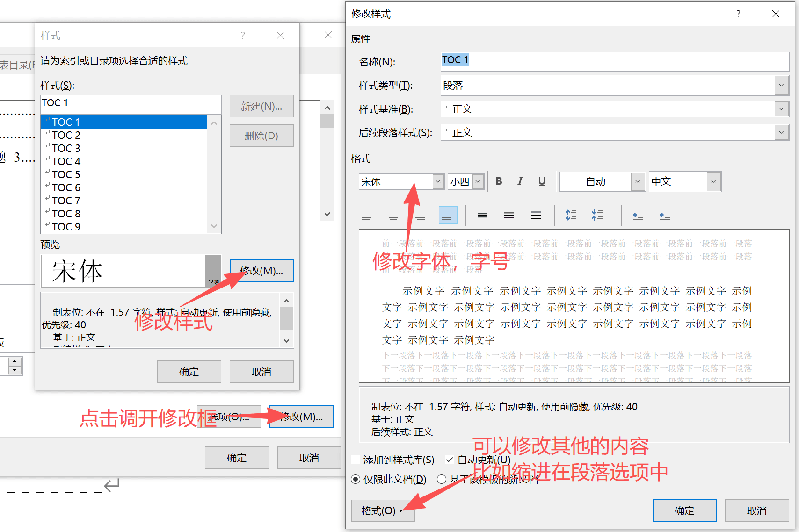Toggle Underline formatting button
The image size is (799, 532).
point(542,181)
